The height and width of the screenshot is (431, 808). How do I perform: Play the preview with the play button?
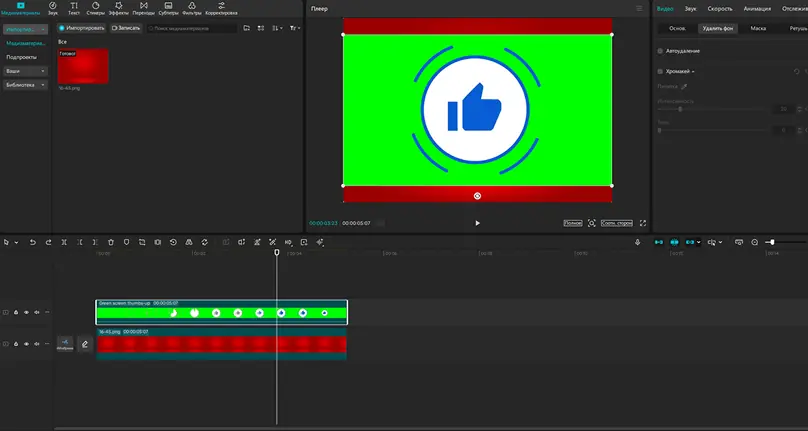tap(477, 223)
